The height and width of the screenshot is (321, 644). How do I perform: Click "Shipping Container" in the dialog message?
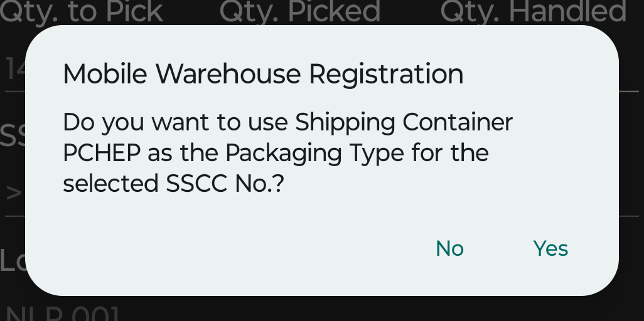coord(404,122)
